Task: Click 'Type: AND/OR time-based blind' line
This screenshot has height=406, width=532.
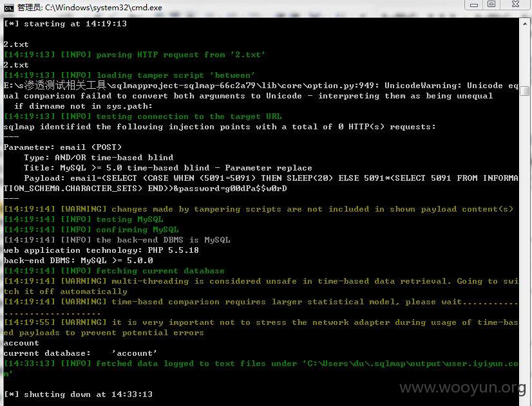Action: [99, 158]
